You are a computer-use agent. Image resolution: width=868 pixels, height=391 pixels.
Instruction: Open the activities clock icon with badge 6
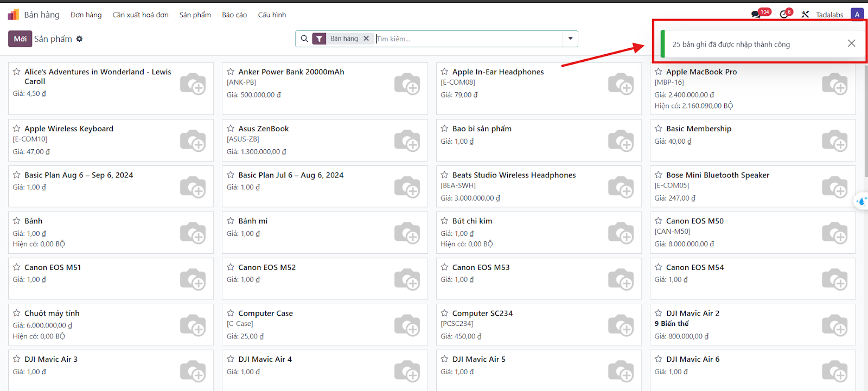pos(784,15)
